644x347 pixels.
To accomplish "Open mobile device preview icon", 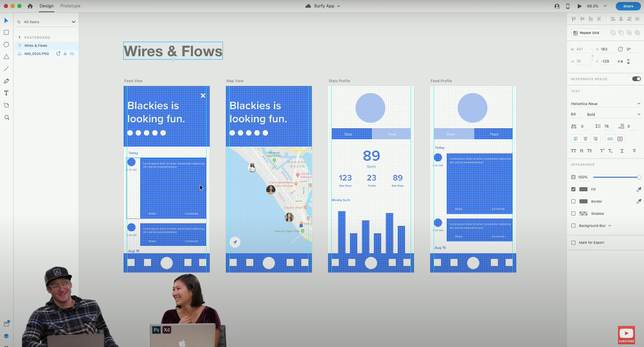I will (x=568, y=6).
